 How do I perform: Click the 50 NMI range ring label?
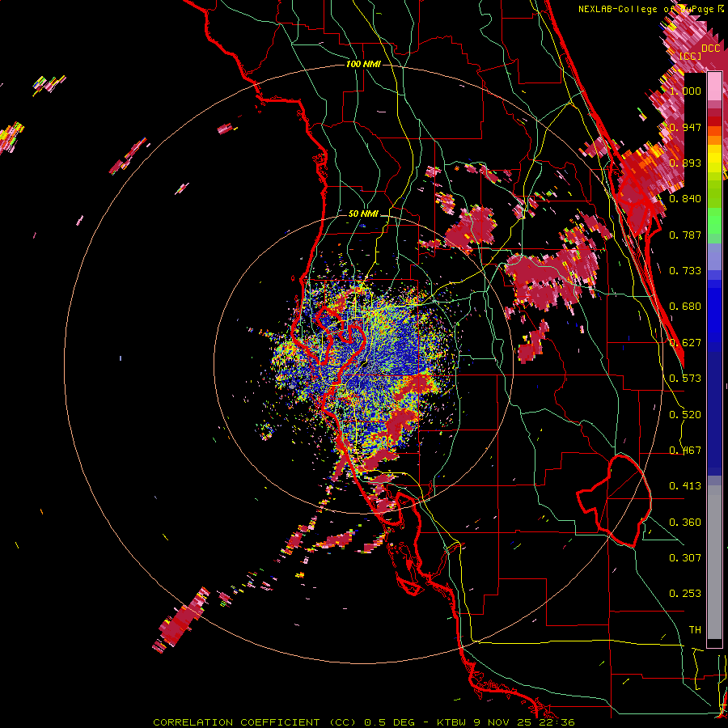pos(363,214)
